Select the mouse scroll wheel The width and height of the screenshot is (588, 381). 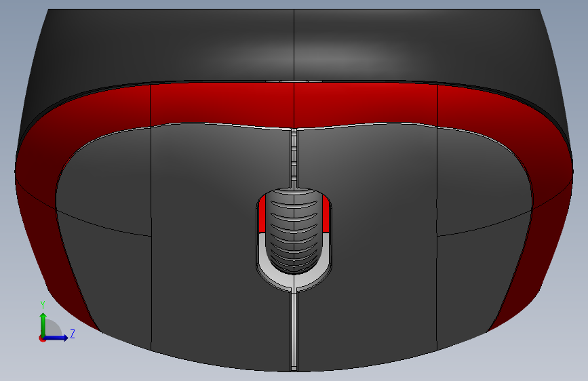click(294, 230)
